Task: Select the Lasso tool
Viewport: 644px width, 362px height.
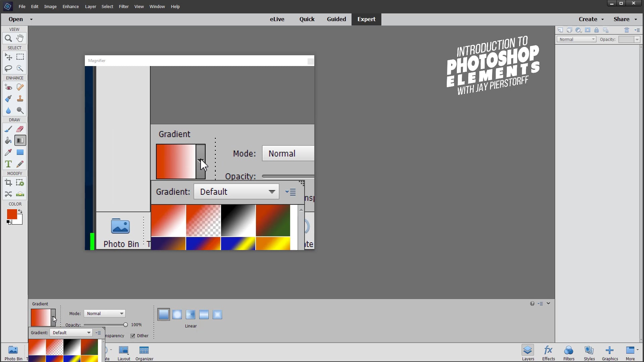Action: (x=8, y=68)
